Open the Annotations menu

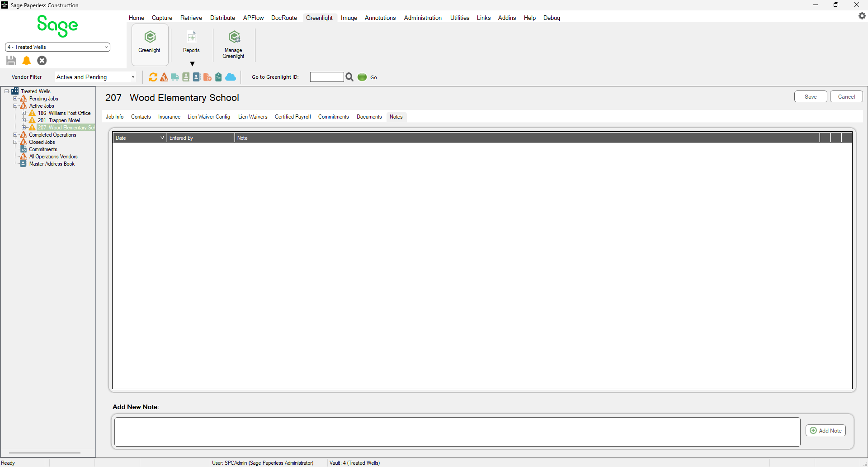coord(380,18)
